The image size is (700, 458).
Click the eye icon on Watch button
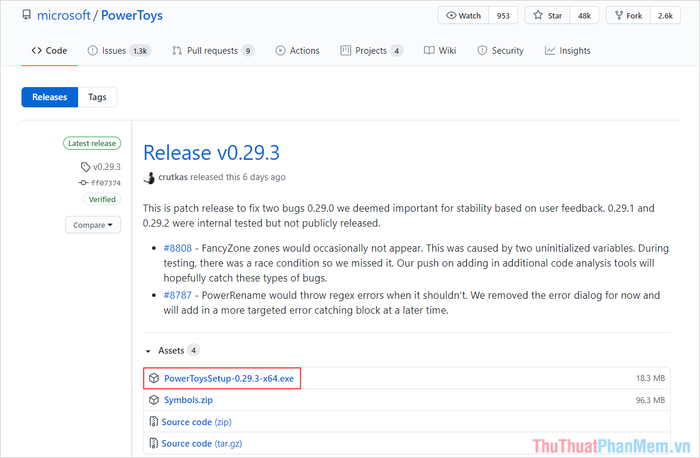[451, 15]
